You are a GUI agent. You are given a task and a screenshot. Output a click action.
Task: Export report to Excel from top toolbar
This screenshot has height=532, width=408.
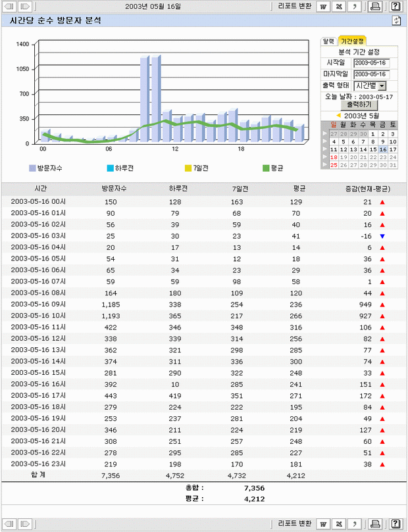339,7
